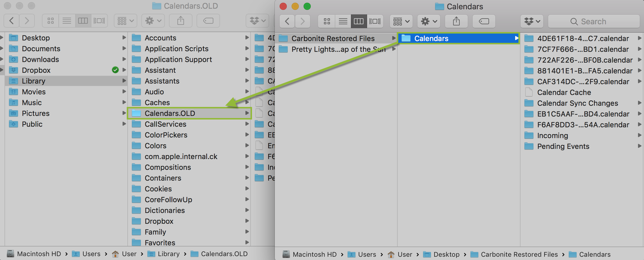Click Share button in Calendars window

[456, 21]
